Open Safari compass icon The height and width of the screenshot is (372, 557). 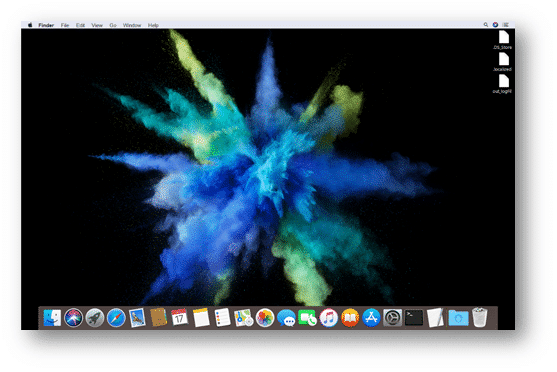click(x=116, y=317)
